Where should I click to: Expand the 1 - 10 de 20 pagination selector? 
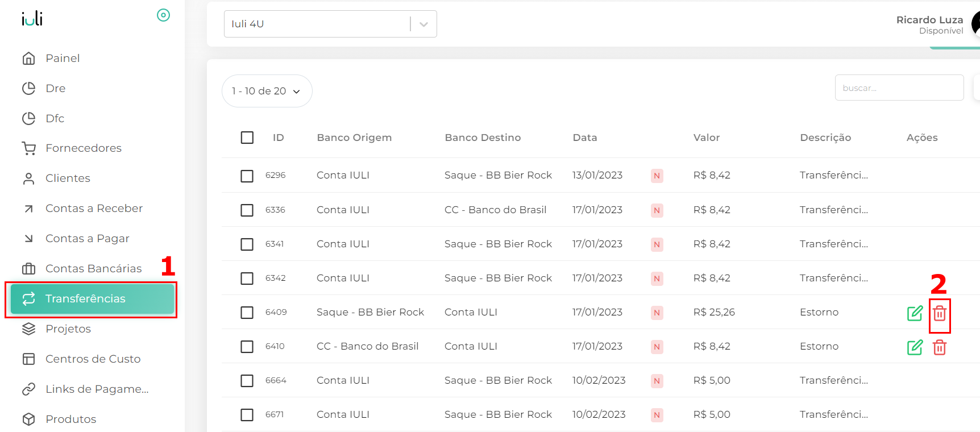[x=267, y=91]
